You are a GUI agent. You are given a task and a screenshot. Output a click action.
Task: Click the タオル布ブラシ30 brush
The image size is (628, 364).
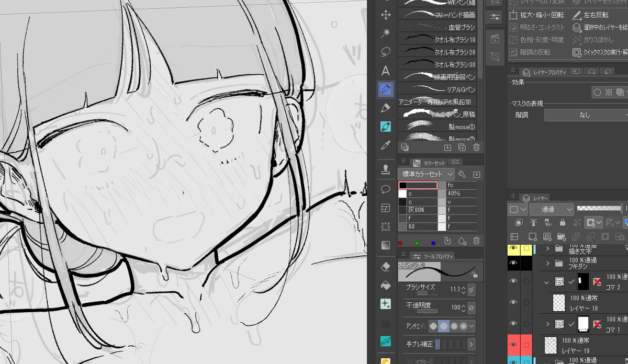[x=439, y=64]
